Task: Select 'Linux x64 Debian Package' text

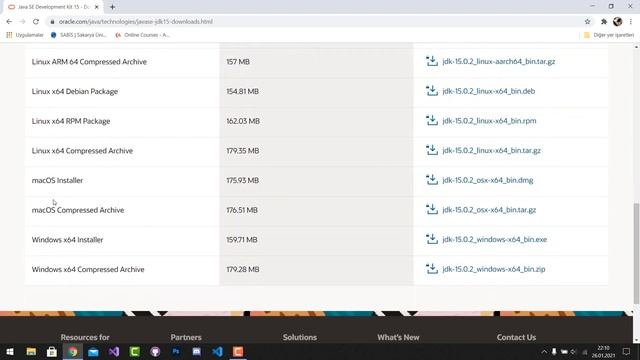Action: [x=75, y=91]
